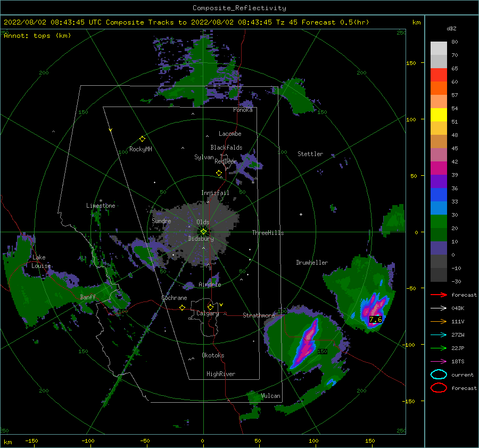The image size is (479, 448).
Task: Click the Drumheller city label
Action: pyautogui.click(x=312, y=263)
